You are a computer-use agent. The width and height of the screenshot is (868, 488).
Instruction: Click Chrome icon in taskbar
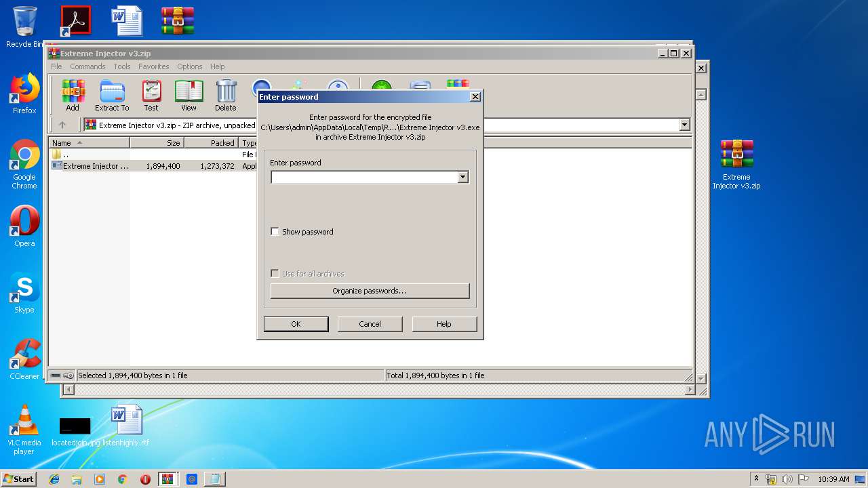click(x=122, y=479)
